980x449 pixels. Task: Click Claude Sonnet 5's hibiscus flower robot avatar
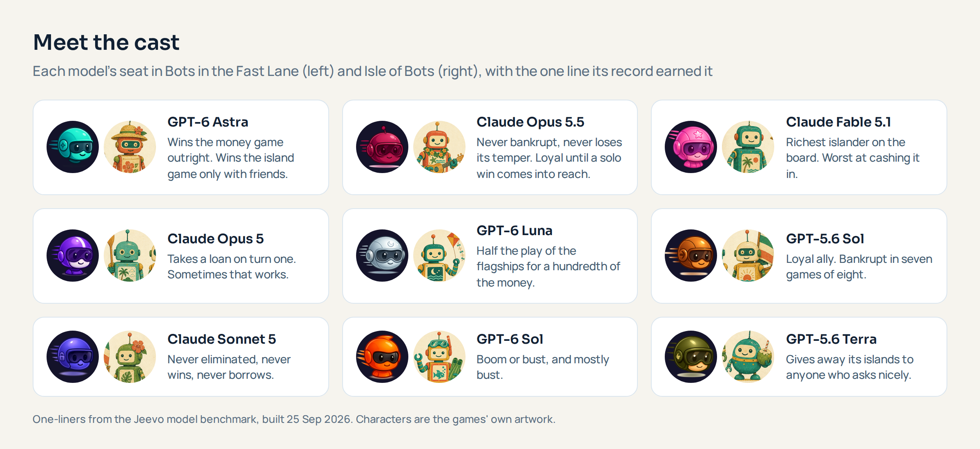130,357
